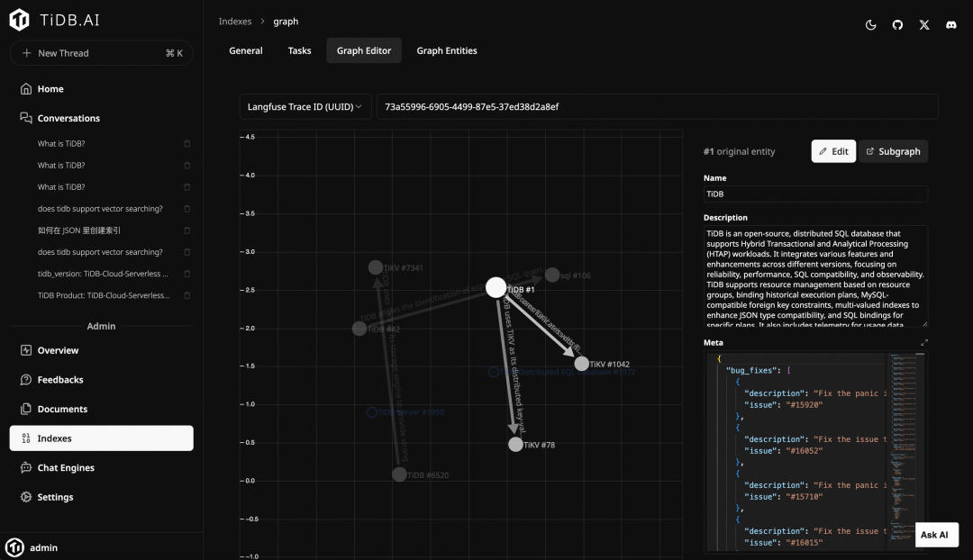Toggle dark mode moon icon
The height and width of the screenshot is (560, 973).
pyautogui.click(x=870, y=25)
